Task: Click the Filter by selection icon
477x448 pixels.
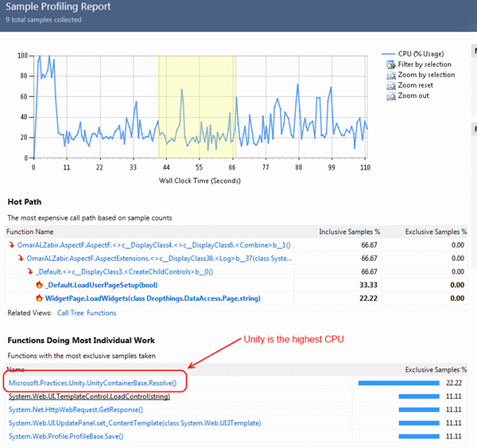Action: [390, 64]
